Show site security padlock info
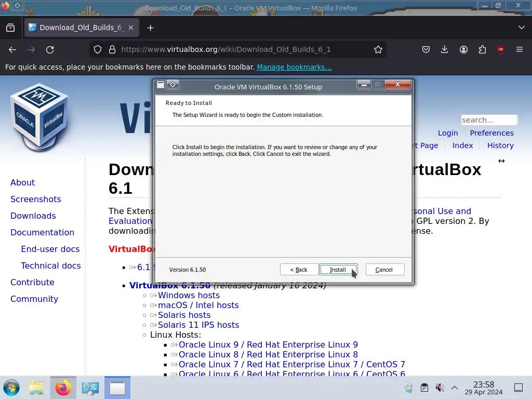The image size is (532, 399). (x=112, y=49)
